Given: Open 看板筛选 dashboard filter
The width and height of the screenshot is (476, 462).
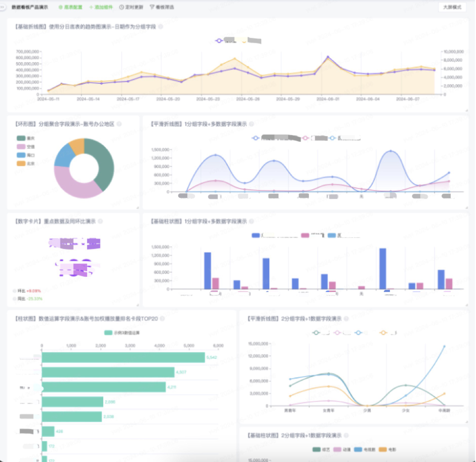Looking at the screenshot, I should (162, 7).
